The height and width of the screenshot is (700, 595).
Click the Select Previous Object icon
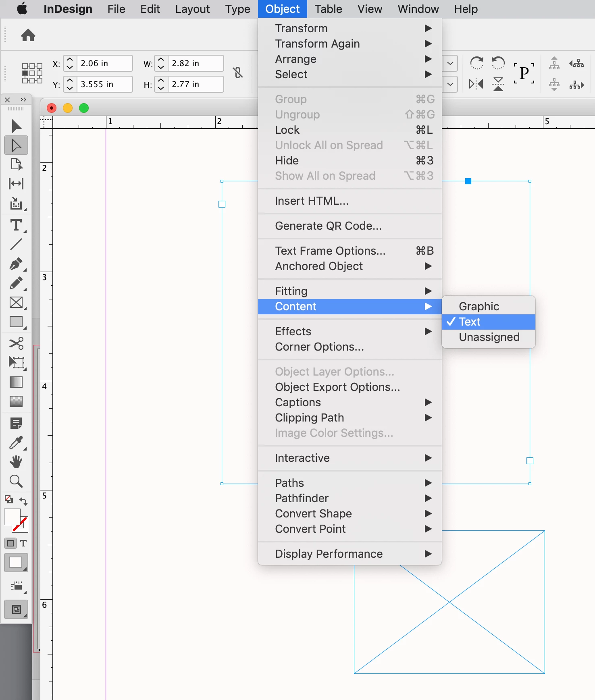pos(576,63)
